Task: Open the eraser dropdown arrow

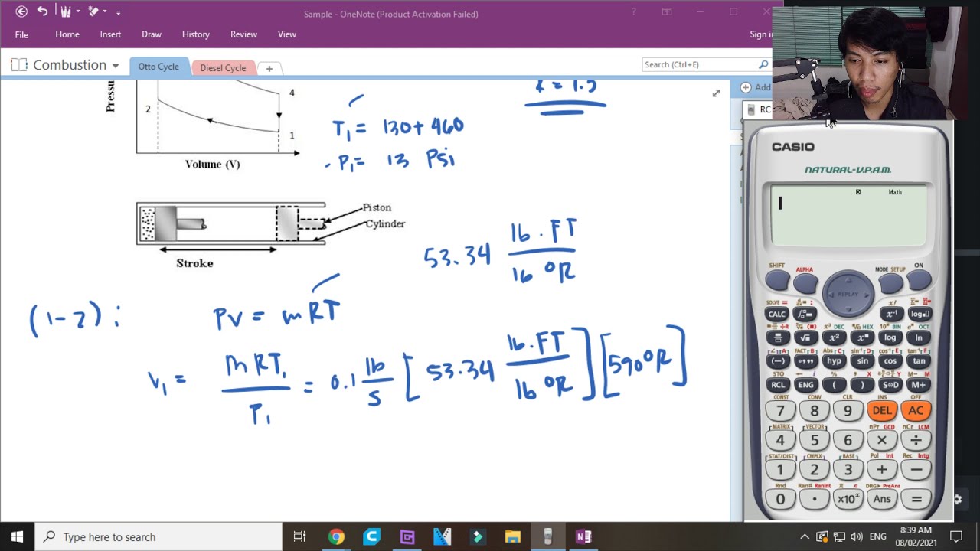Action: point(106,11)
